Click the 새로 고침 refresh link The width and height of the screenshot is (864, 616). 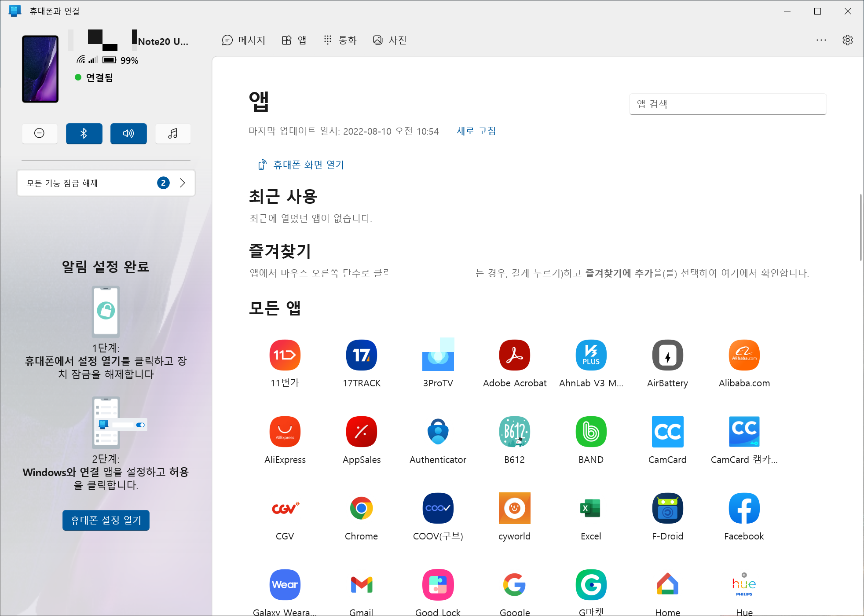tap(476, 131)
